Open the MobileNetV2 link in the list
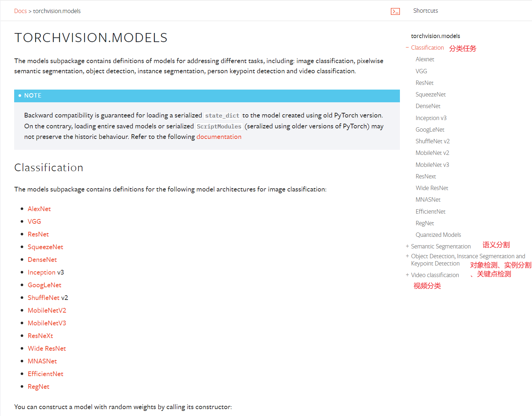 coord(47,310)
